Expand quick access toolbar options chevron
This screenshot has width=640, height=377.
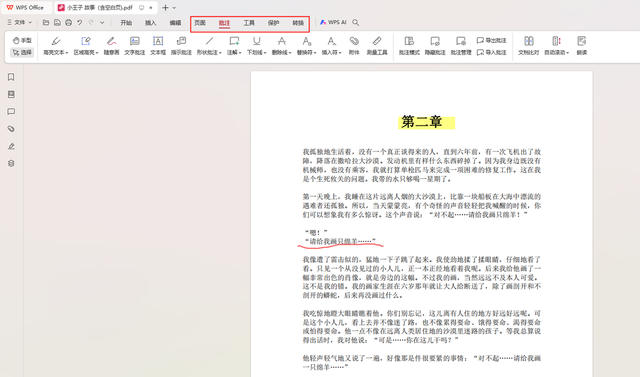coord(102,22)
